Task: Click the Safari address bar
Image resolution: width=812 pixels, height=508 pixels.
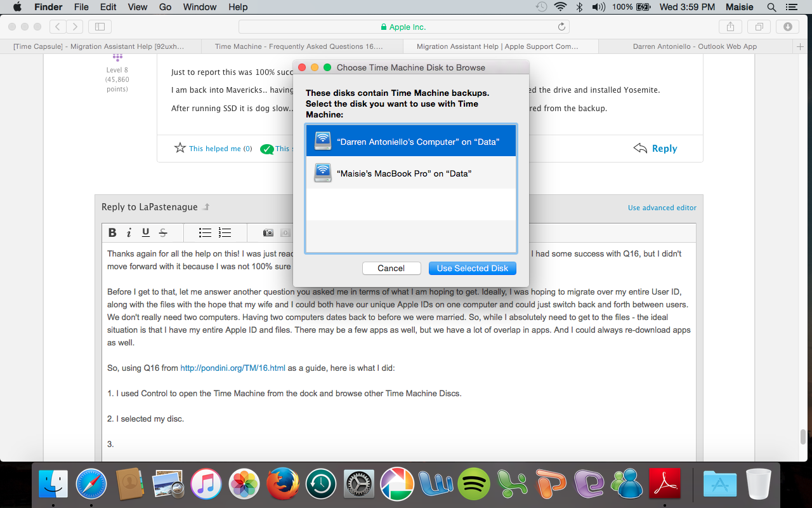Action: click(x=403, y=27)
